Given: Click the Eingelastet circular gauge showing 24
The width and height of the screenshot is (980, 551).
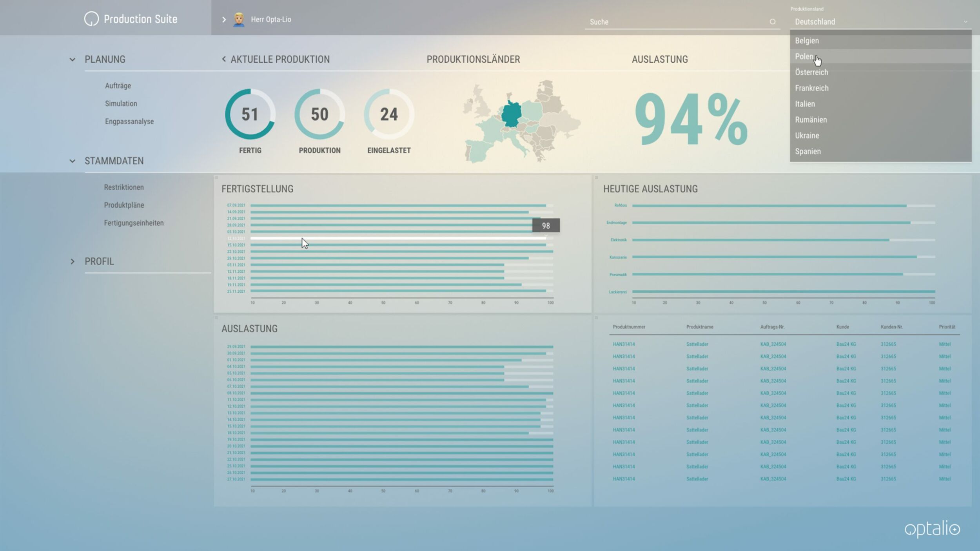Looking at the screenshot, I should 389,114.
